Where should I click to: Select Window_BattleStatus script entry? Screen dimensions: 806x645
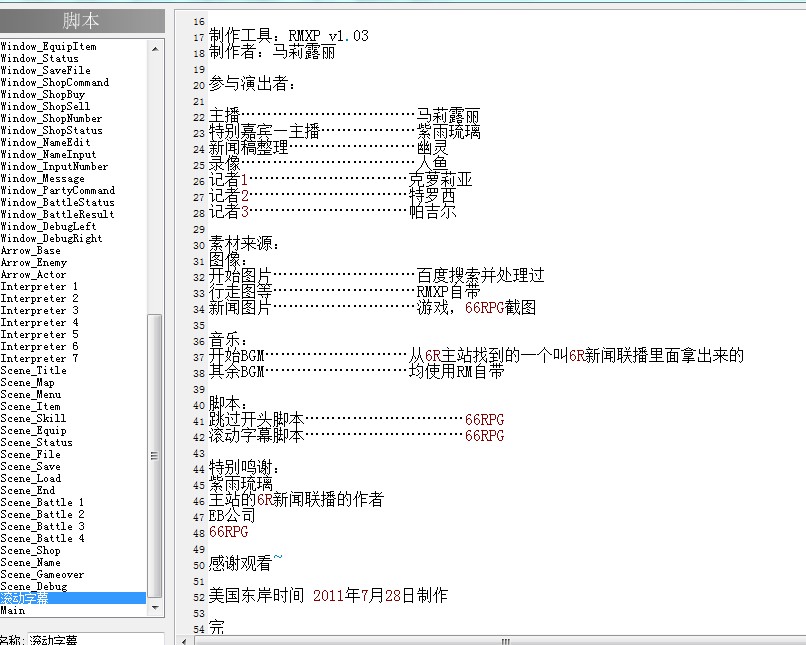click(x=58, y=202)
